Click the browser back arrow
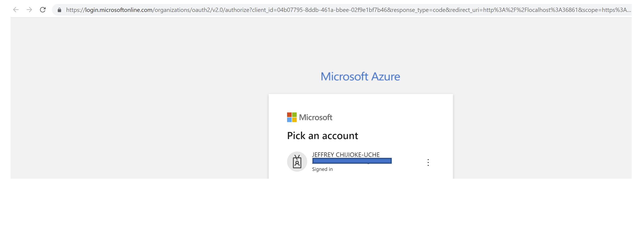This screenshot has height=230, width=644. click(16, 10)
